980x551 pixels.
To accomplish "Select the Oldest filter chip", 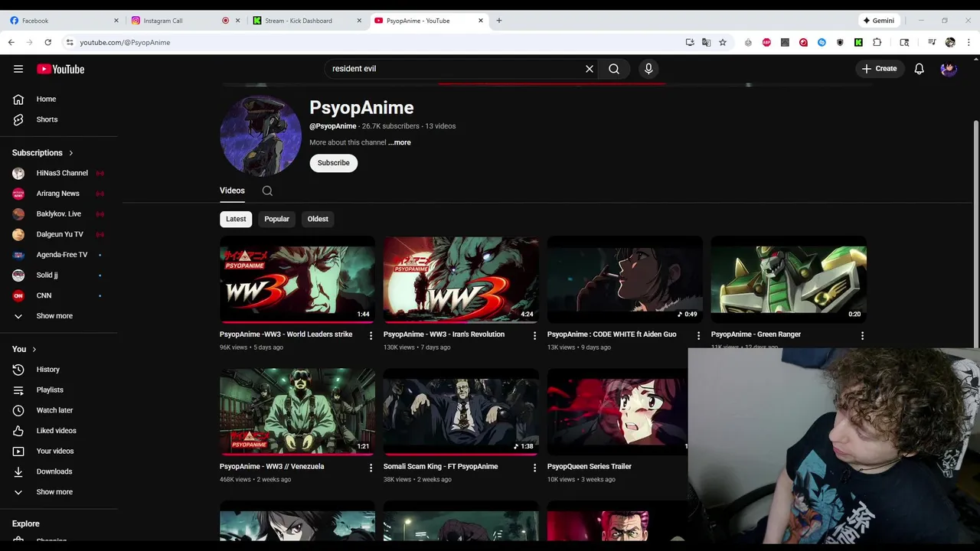I will pyautogui.click(x=318, y=219).
